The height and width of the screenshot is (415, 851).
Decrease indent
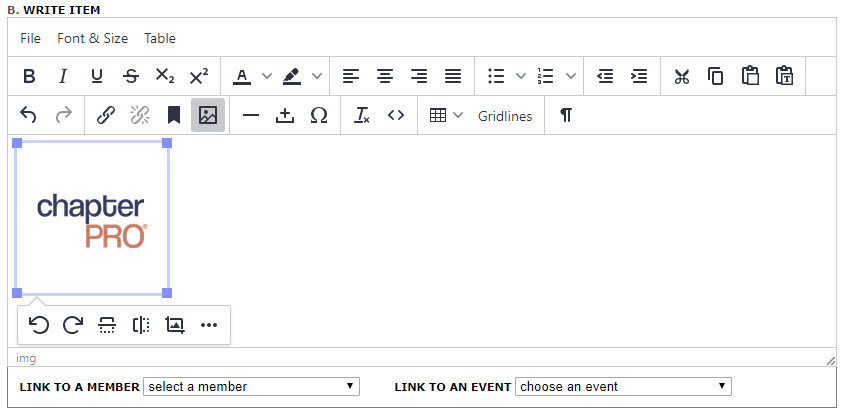(x=605, y=76)
